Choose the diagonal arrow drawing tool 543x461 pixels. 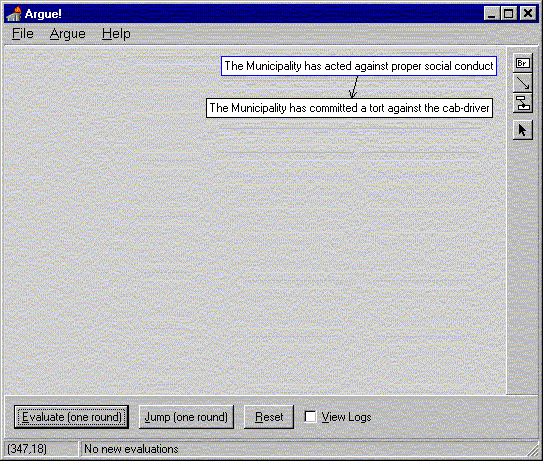click(x=522, y=83)
